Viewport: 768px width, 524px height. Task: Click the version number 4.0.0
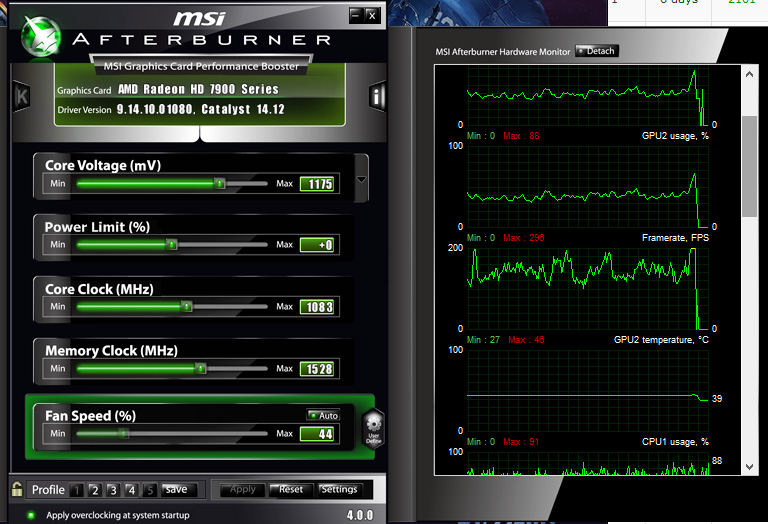(x=360, y=515)
